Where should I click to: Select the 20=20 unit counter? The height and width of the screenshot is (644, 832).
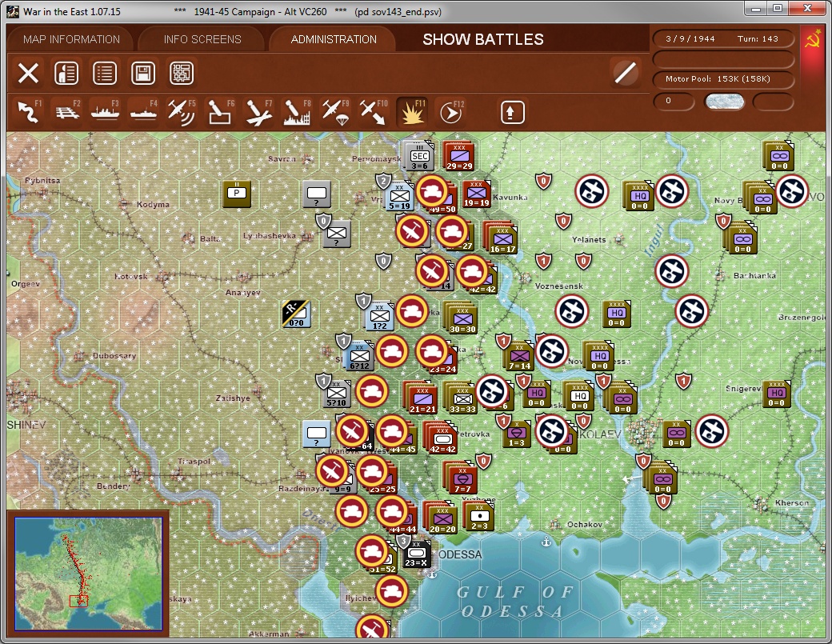point(442,519)
